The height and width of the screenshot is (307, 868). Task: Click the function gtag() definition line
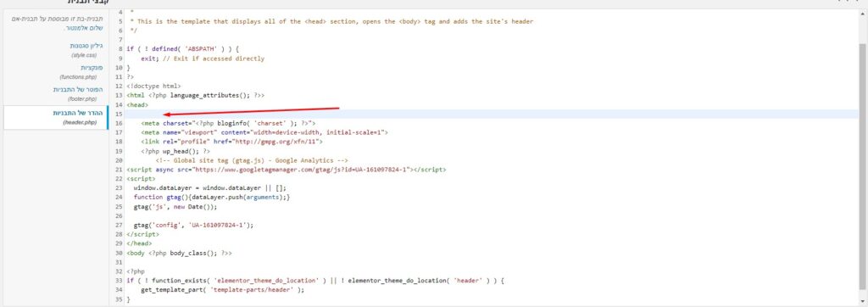[x=211, y=198]
